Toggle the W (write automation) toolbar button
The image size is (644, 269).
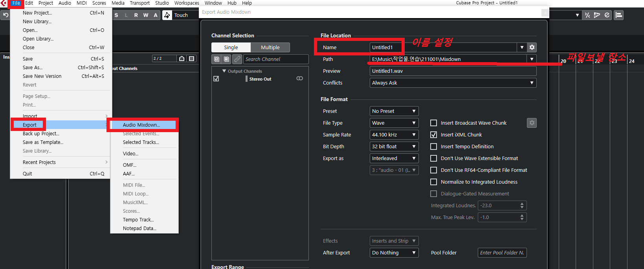(146, 15)
